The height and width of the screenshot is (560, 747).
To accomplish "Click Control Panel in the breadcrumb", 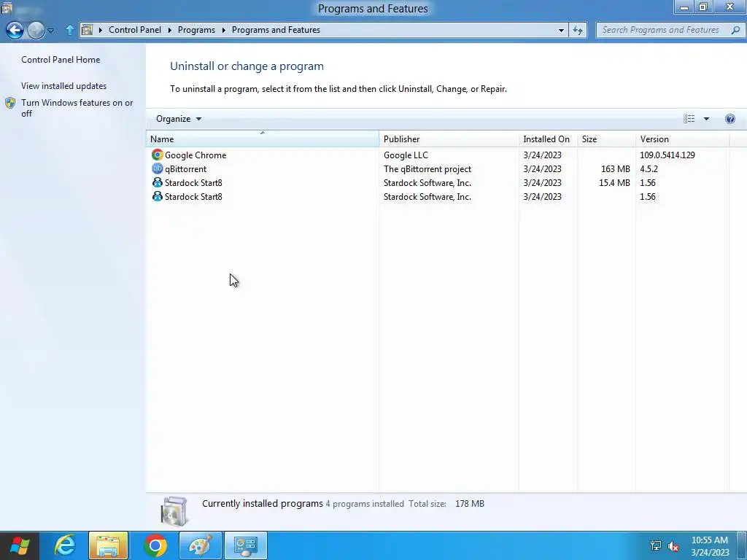I will [135, 30].
